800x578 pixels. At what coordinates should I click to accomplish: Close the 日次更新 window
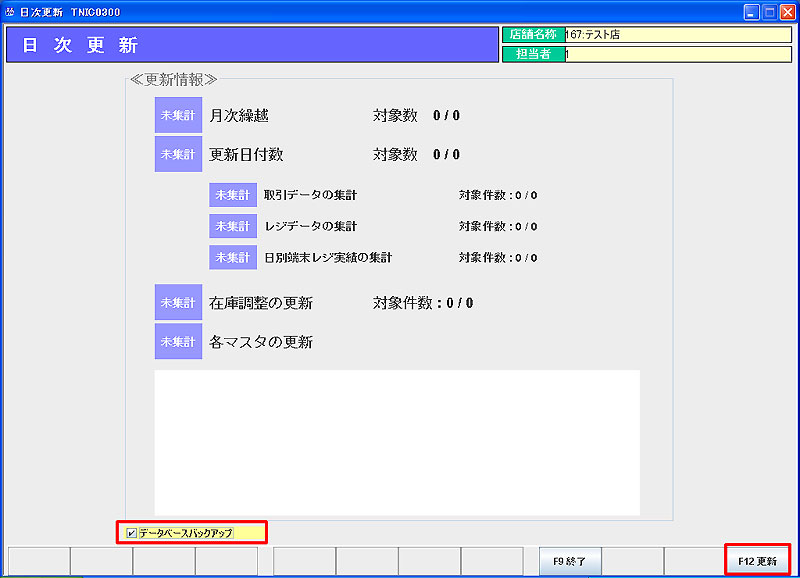point(788,12)
